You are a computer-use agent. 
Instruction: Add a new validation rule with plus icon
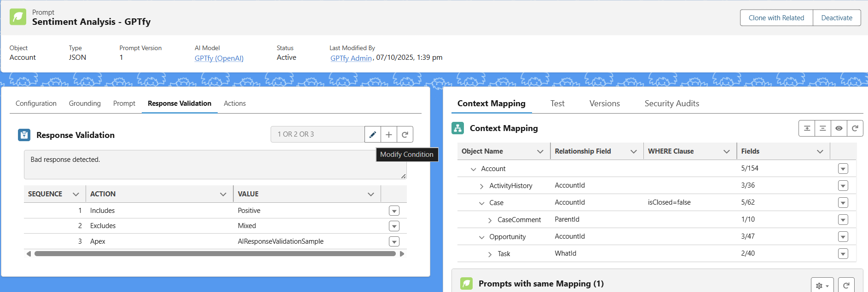point(389,134)
